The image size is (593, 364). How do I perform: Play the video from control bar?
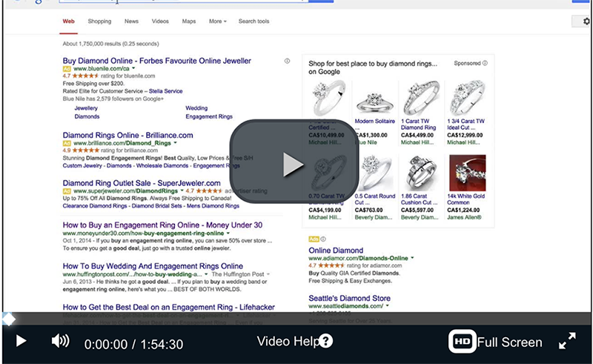click(x=21, y=341)
